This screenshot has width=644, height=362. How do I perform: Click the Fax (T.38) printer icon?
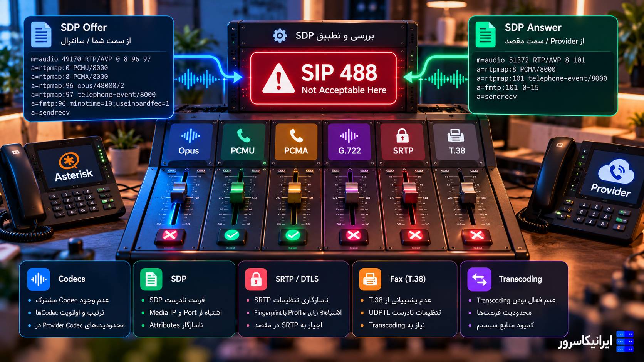pos(370,279)
